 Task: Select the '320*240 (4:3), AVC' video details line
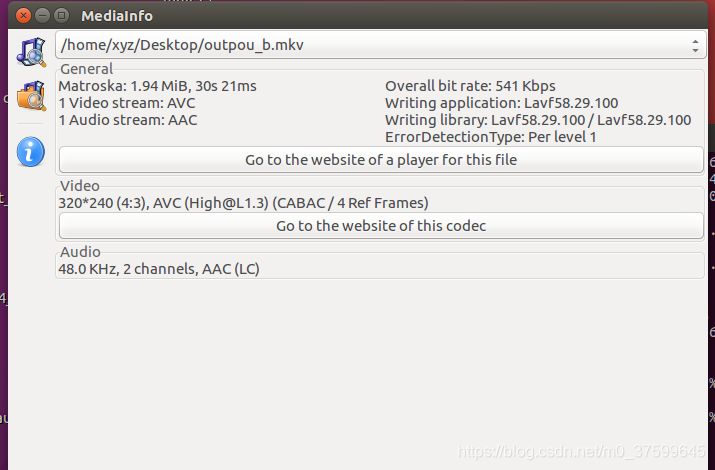(244, 203)
